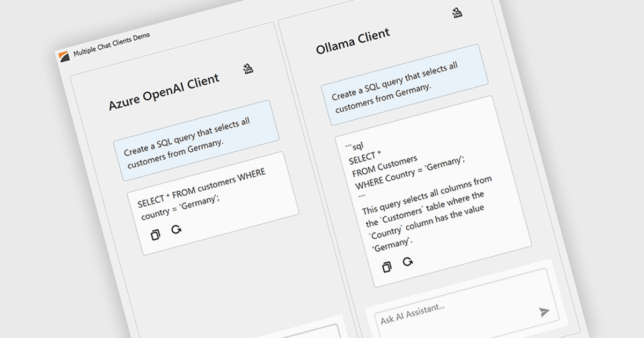Copy the Azure OpenAI SQL response
Screen dimensions: 644x338
click(156, 234)
